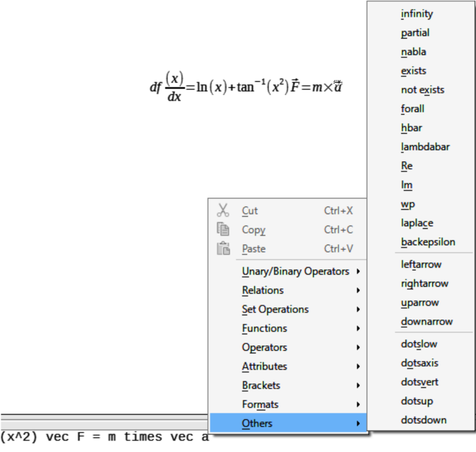The width and height of the screenshot is (476, 452).
Task: Click into the formula command text editor
Action: click(100, 439)
